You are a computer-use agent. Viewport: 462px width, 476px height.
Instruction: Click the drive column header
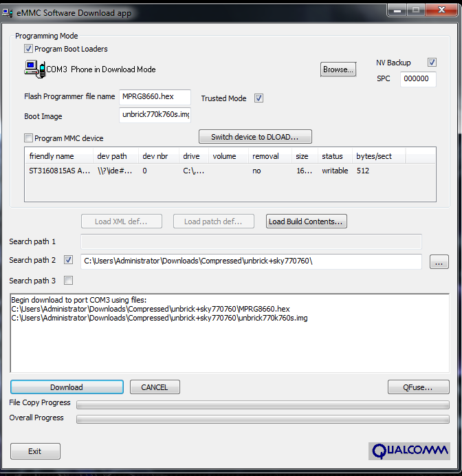pyautogui.click(x=194, y=156)
